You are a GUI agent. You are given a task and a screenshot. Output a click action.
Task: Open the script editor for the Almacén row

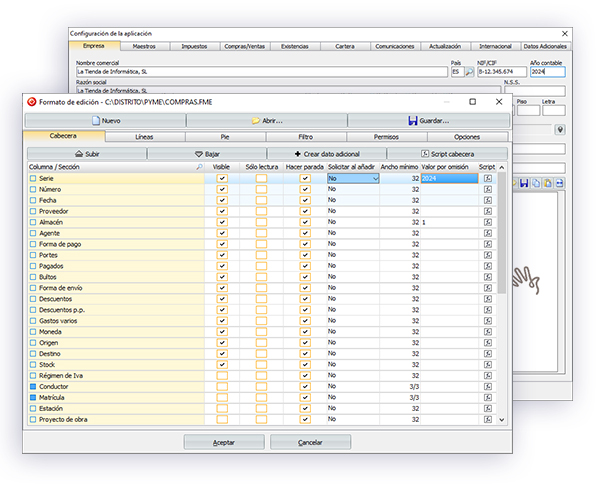[x=487, y=222]
